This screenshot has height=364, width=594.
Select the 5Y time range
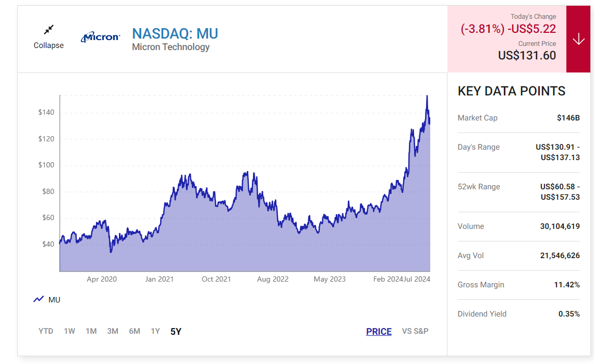(176, 332)
